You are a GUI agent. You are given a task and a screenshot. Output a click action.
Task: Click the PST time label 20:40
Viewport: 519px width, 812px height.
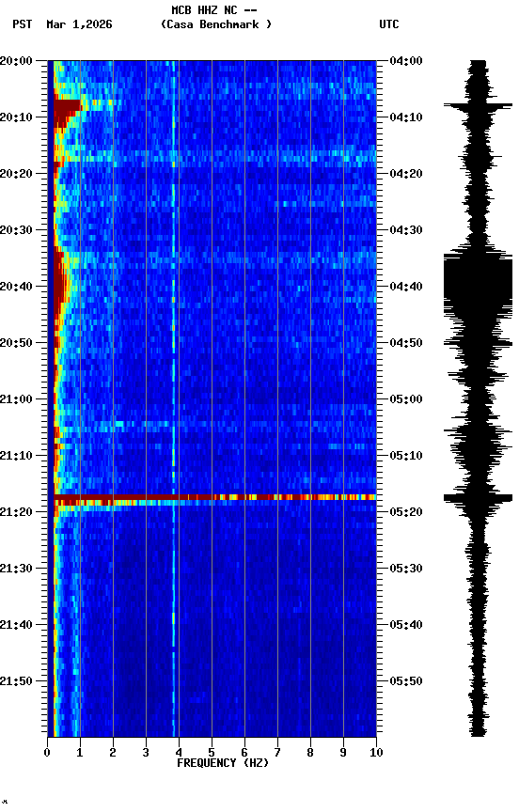16,287
